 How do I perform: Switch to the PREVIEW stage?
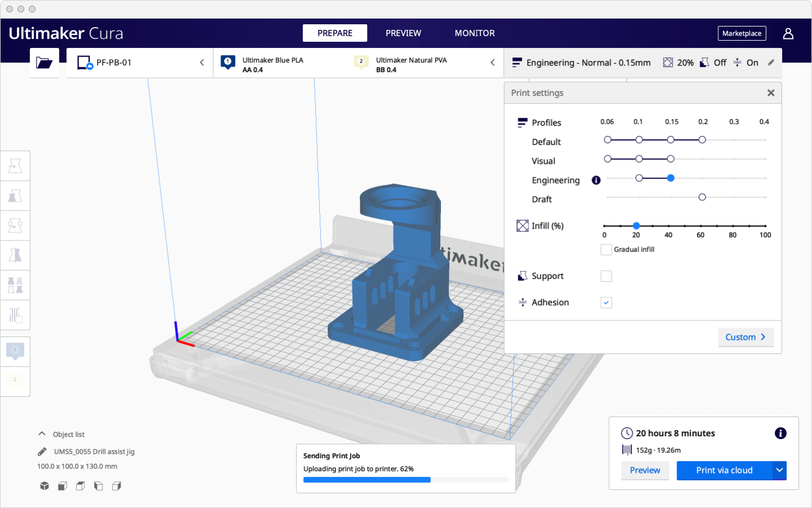(x=403, y=33)
